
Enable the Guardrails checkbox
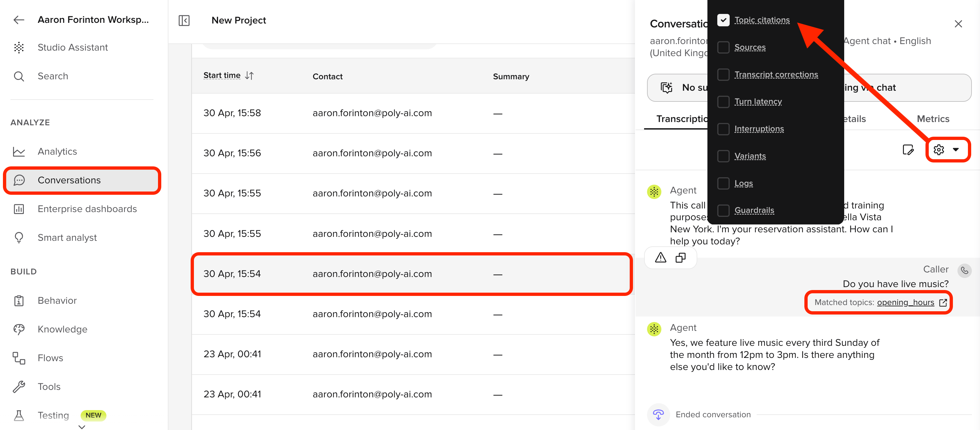[x=723, y=210]
